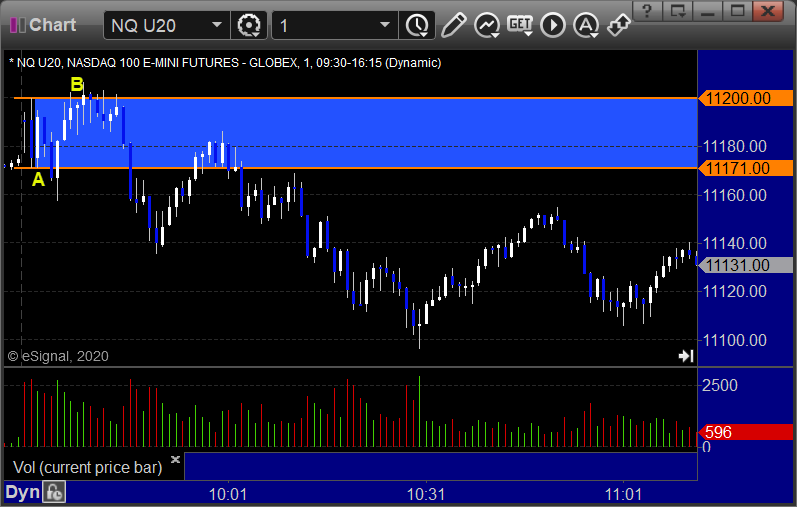Click the 11140.00 price axis label

point(734,243)
